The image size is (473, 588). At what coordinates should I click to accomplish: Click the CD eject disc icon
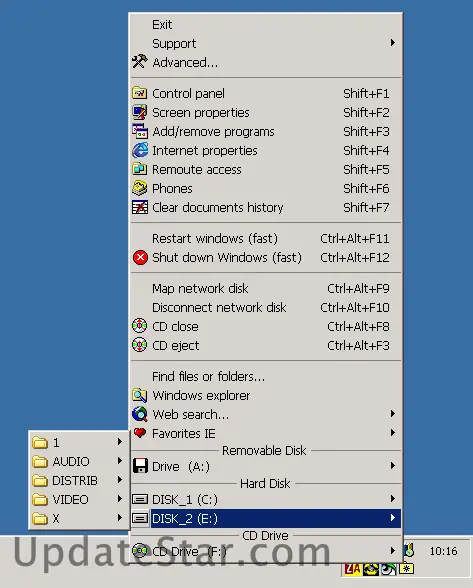[140, 345]
